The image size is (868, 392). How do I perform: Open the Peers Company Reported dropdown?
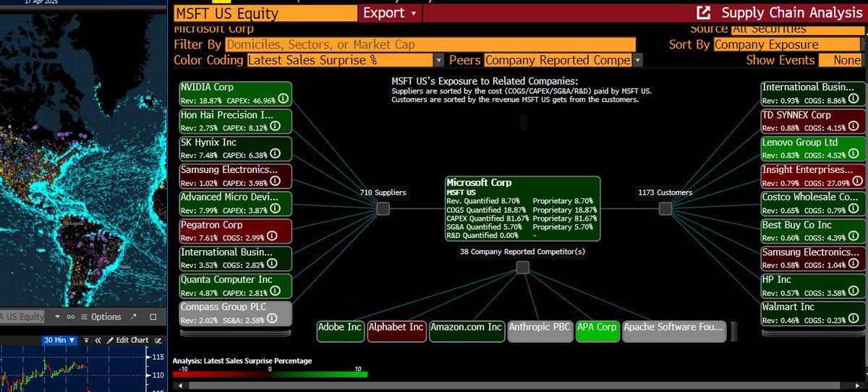tap(563, 61)
